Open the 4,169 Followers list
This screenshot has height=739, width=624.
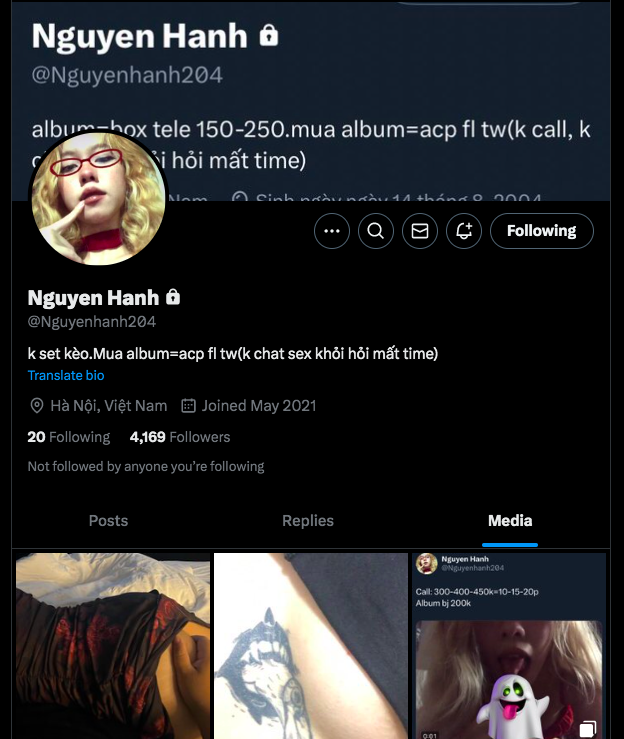click(180, 437)
